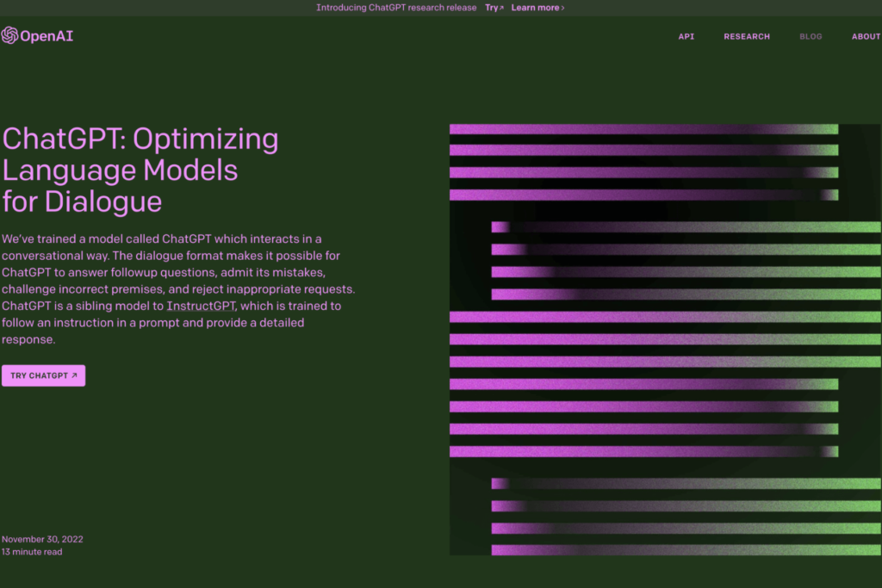This screenshot has width=882, height=588.
Task: Click the OpenAI wordmark text
Action: pyautogui.click(x=47, y=36)
